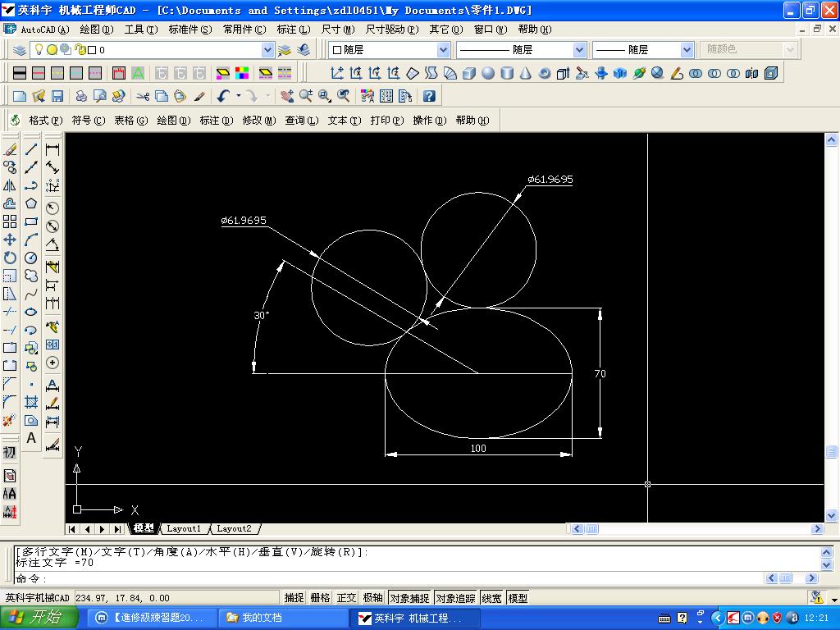Jump to first layout tab arrow
This screenshot has height=630, width=840.
72,529
